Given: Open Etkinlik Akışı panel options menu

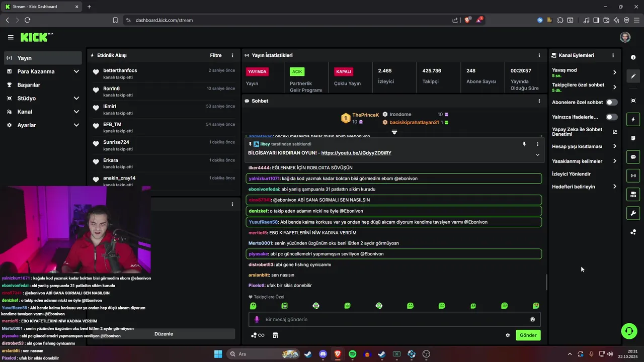Looking at the screenshot, I should [232, 55].
